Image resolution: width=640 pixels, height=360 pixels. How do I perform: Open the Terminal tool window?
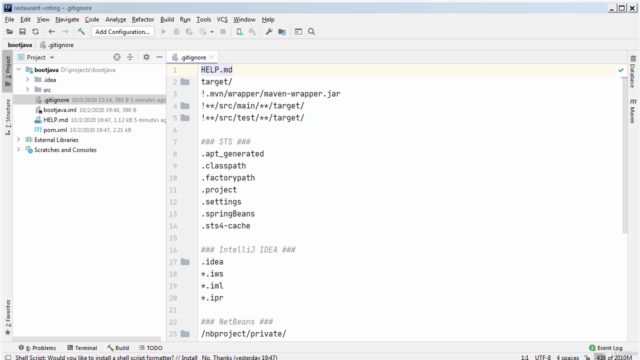pyautogui.click(x=82, y=348)
